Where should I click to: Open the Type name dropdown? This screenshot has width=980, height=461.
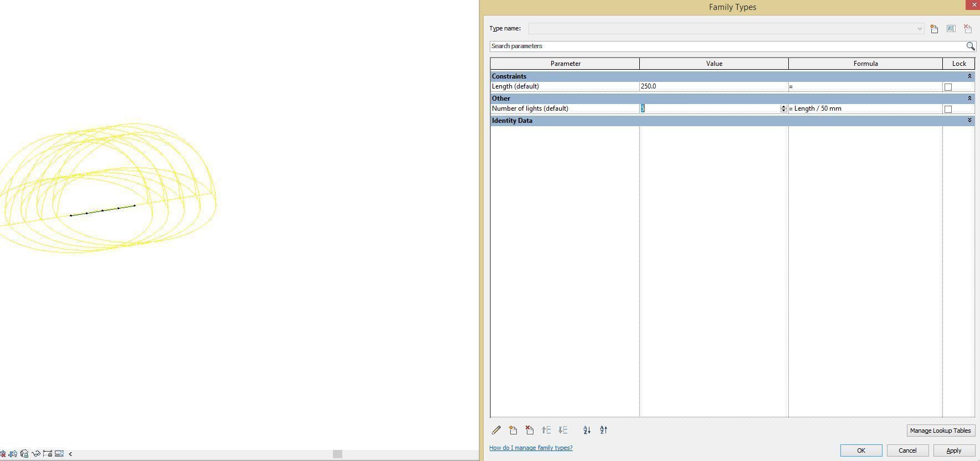920,29
